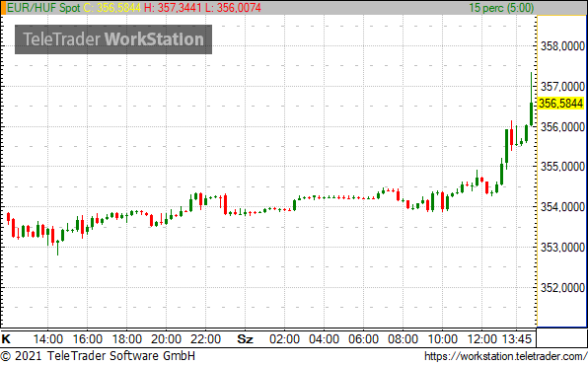Select the 358,0000 price axis label
Viewport: 588px width, 365px height.
pos(562,46)
